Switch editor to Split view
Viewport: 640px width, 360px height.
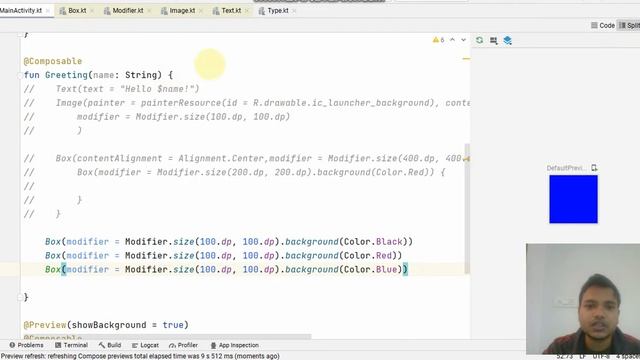(629, 25)
